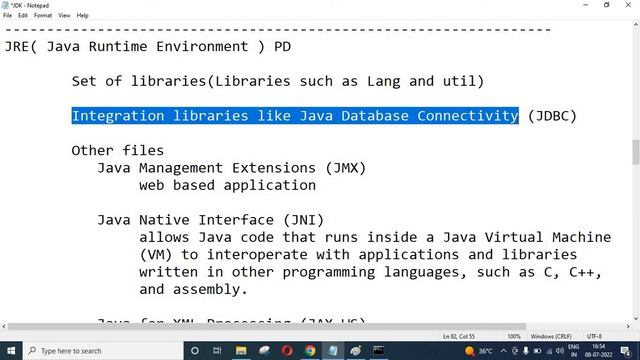Click the microphone tray icon
This screenshot has width=640, height=360.
(526, 351)
